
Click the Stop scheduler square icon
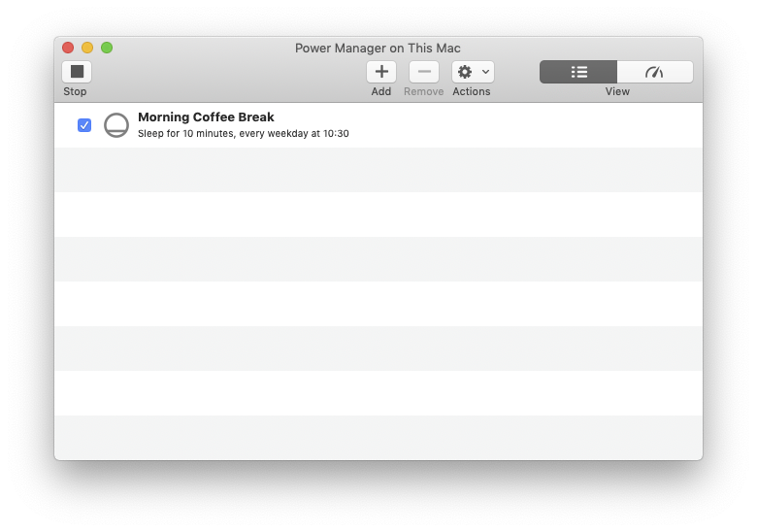tap(77, 72)
